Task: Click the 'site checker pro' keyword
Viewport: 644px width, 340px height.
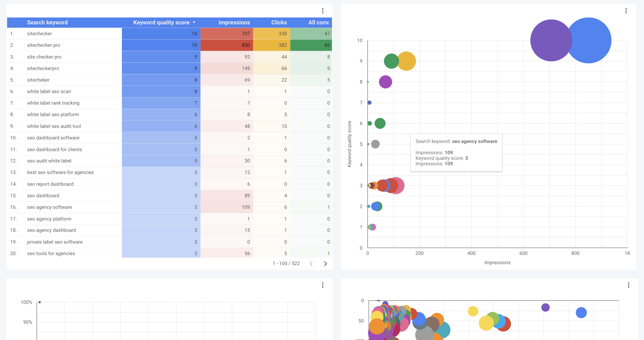Action: tap(44, 57)
